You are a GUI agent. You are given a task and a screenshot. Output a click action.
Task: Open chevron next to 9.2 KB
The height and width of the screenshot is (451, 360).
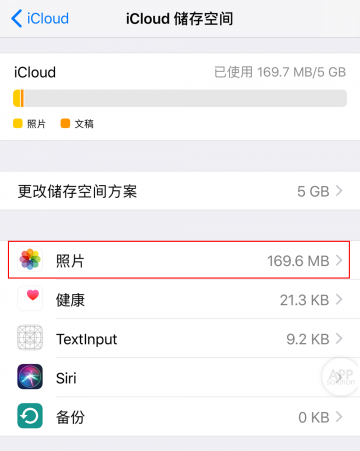pyautogui.click(x=339, y=339)
